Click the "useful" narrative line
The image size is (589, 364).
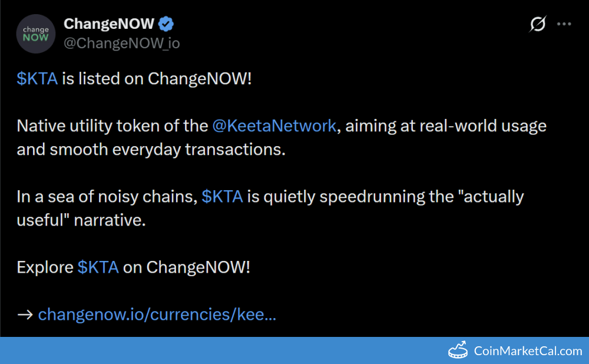point(80,220)
